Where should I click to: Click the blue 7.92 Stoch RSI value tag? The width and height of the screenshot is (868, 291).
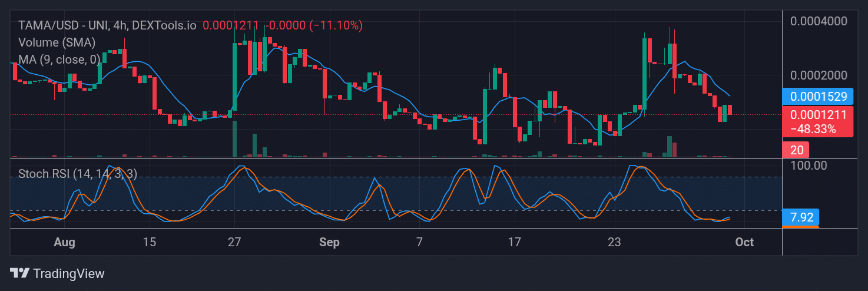click(801, 217)
